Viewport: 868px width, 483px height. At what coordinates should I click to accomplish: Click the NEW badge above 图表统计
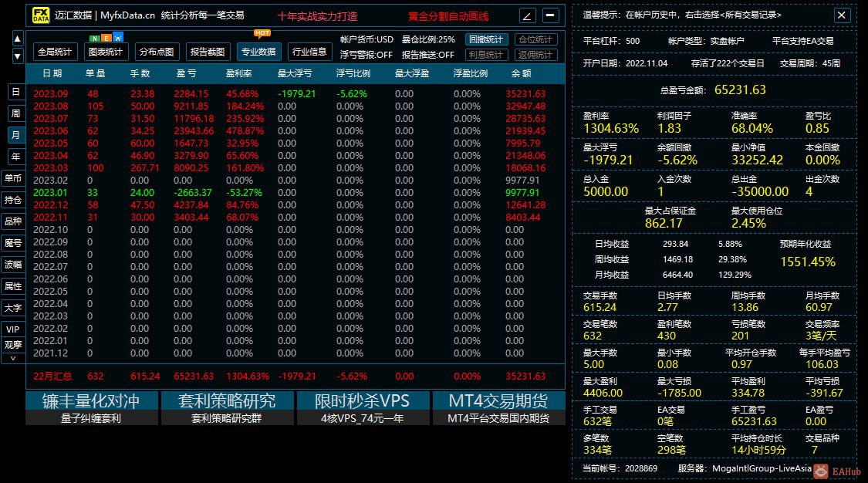click(x=106, y=38)
